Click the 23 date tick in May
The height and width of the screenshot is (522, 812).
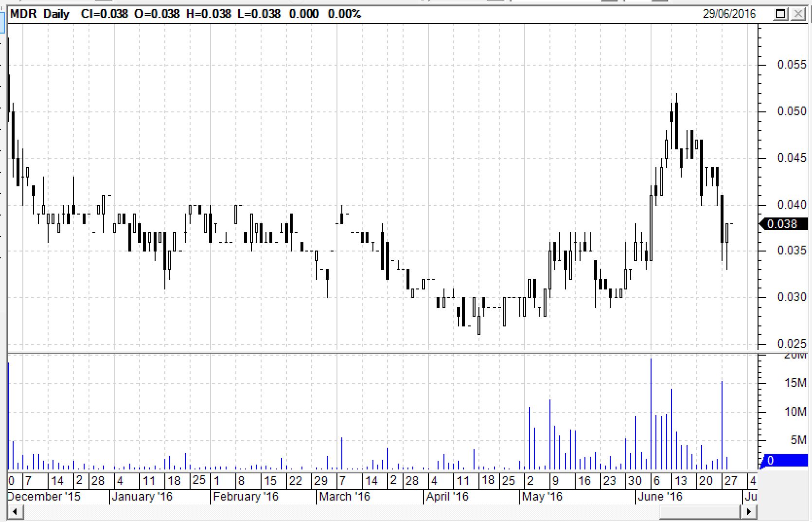pos(609,481)
